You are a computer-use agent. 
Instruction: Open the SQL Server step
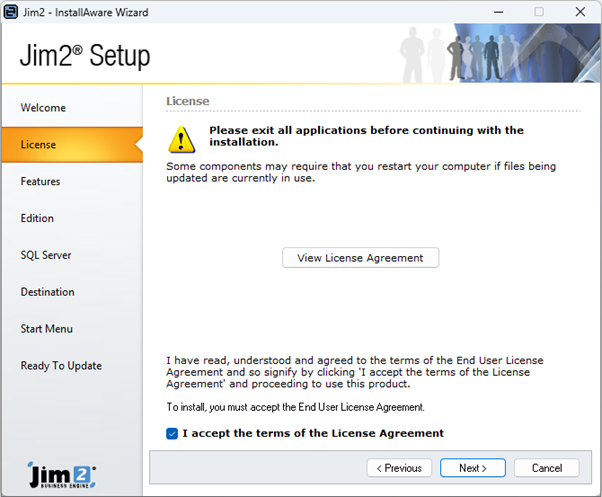pos(46,255)
